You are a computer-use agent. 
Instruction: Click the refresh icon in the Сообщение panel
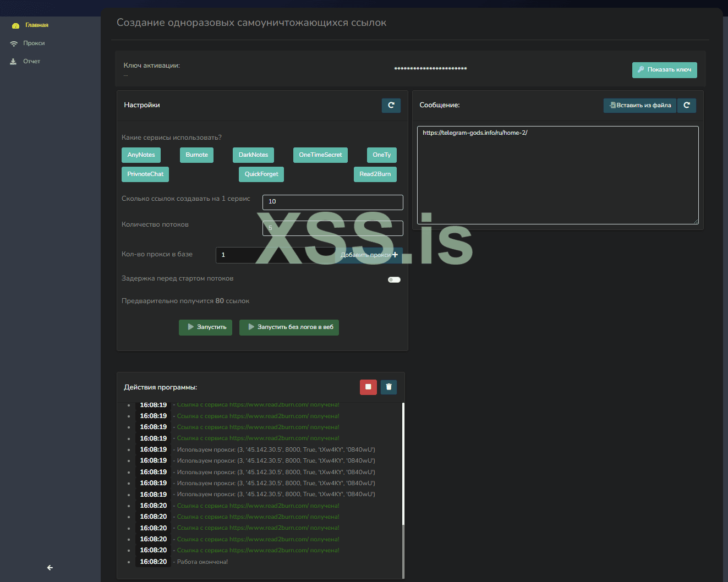coord(686,106)
